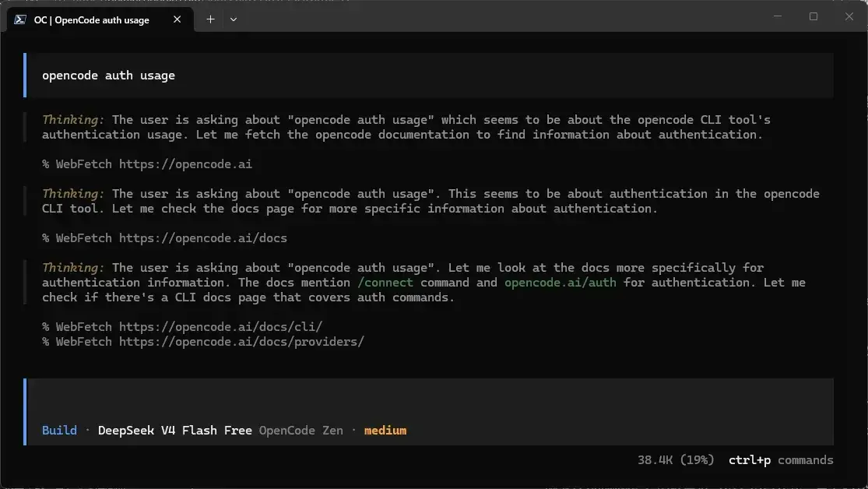This screenshot has height=489, width=868.
Task: Click the OpenCode Zen provider label
Action: tap(301, 431)
